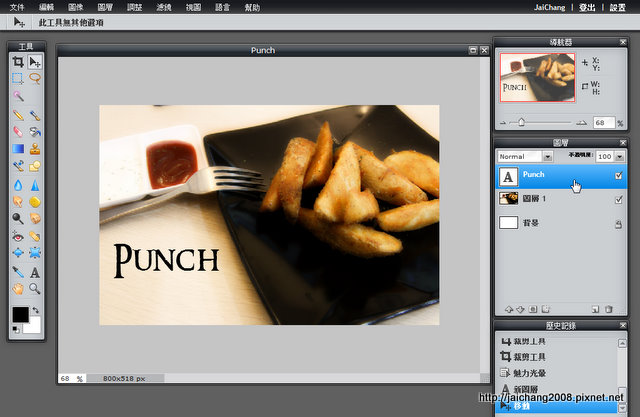Click the navigator preview thumbnail
The image size is (640, 417).
(x=538, y=77)
